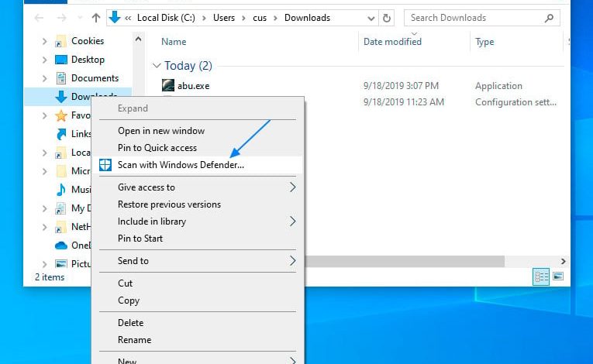Click the Favorites star icon

pos(61,115)
